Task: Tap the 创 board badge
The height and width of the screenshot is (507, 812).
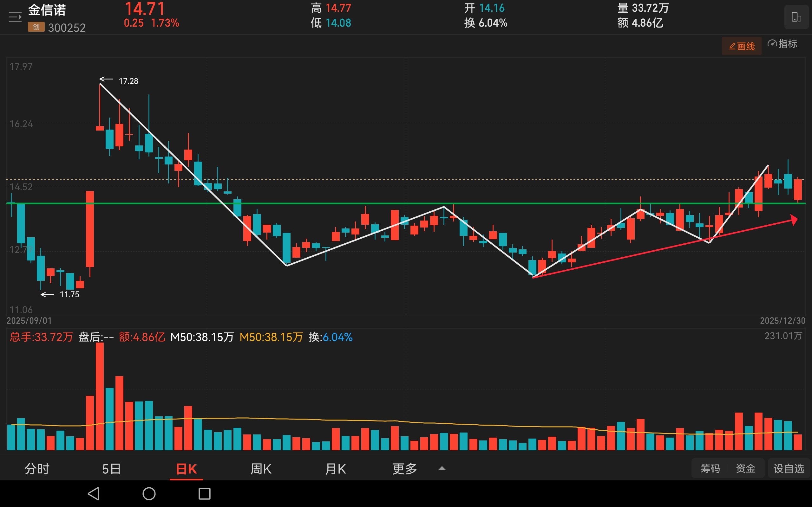Action: [36, 27]
